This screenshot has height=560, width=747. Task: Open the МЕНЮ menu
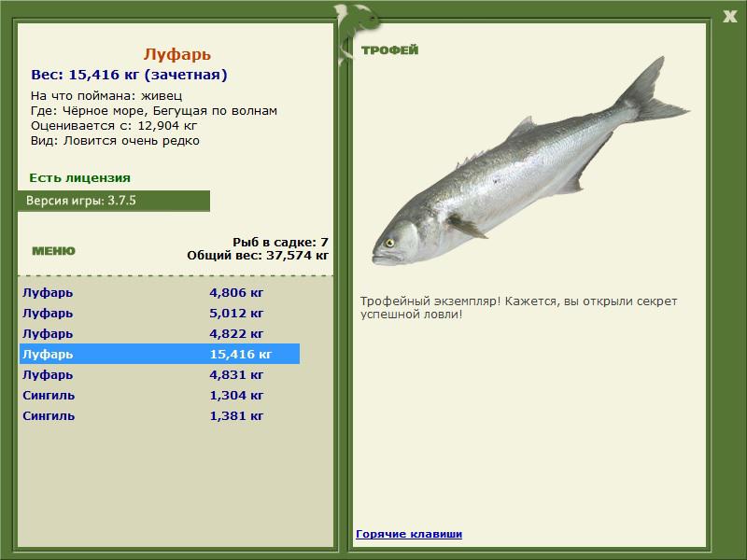(x=53, y=251)
